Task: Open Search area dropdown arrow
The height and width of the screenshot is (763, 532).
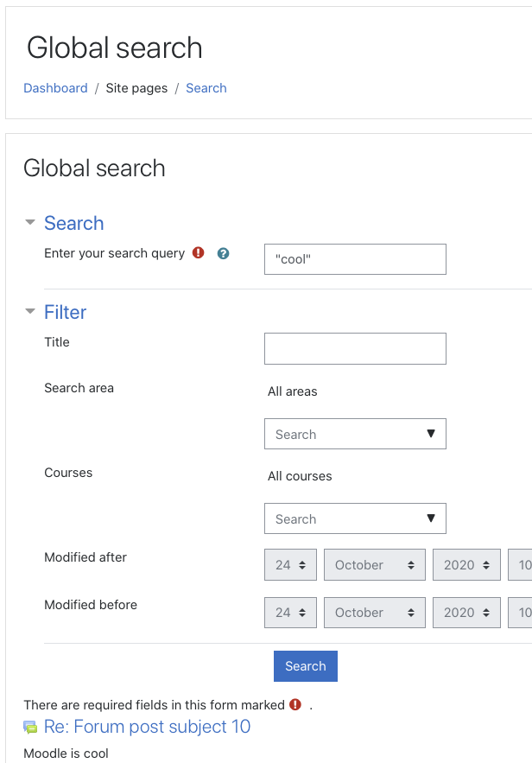Action: tap(431, 434)
